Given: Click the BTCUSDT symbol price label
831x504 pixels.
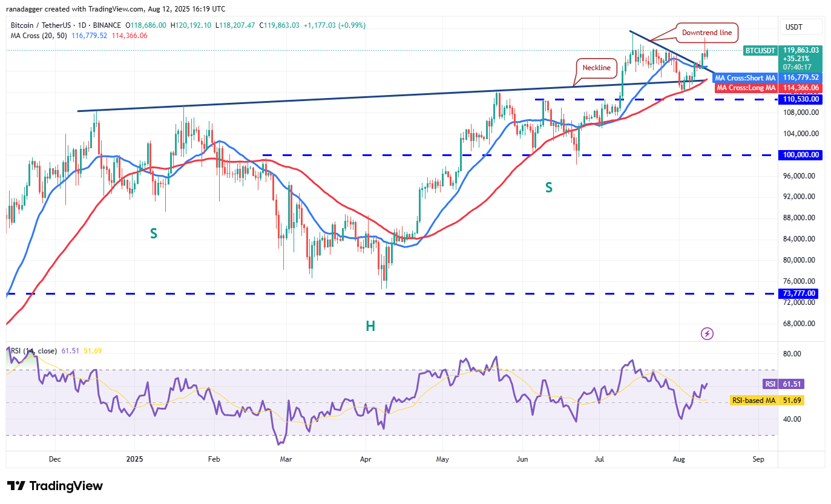Looking at the screenshot, I should [x=760, y=51].
